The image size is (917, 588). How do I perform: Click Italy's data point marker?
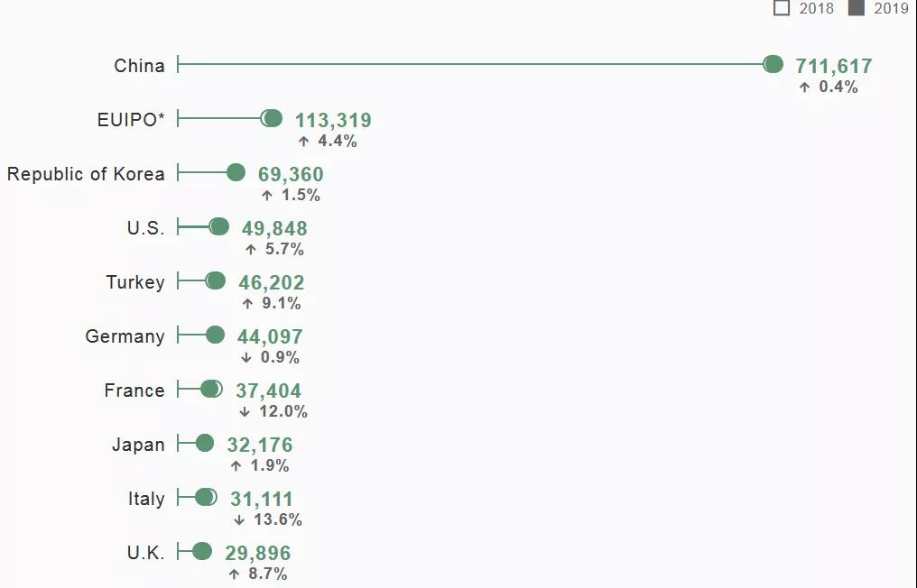[205, 497]
